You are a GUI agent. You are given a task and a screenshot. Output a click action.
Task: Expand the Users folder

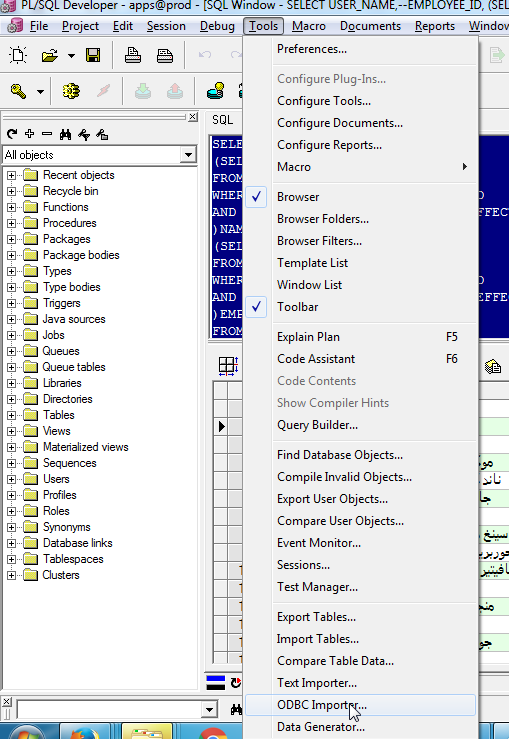pos(11,479)
